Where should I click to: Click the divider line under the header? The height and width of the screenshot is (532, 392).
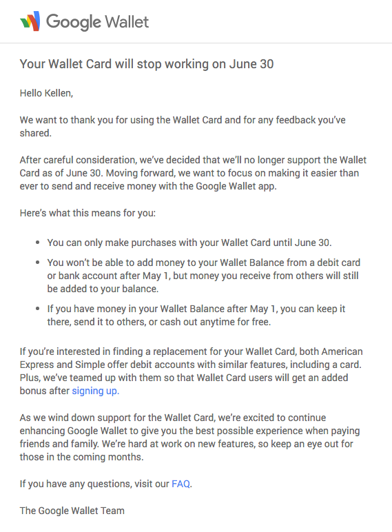(196, 43)
